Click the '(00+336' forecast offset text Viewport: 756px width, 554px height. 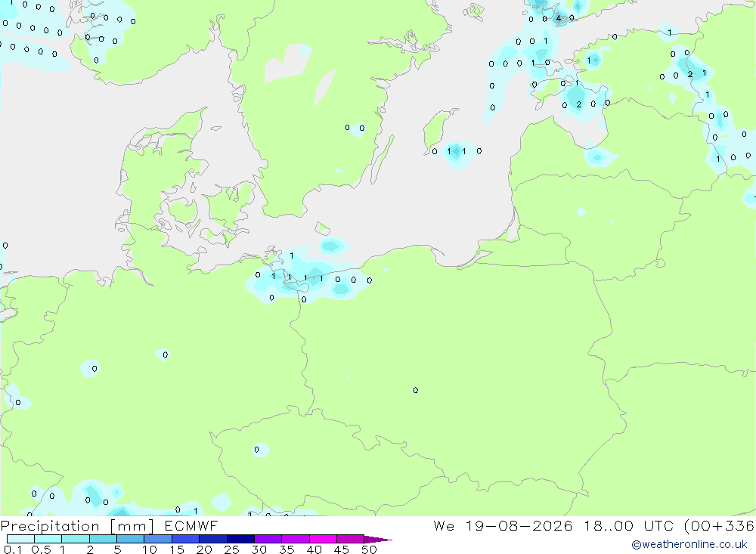tap(719, 526)
